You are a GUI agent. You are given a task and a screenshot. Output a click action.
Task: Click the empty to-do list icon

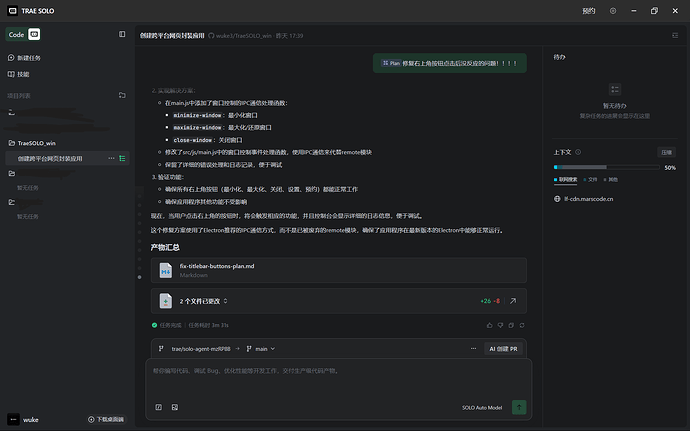tap(615, 89)
